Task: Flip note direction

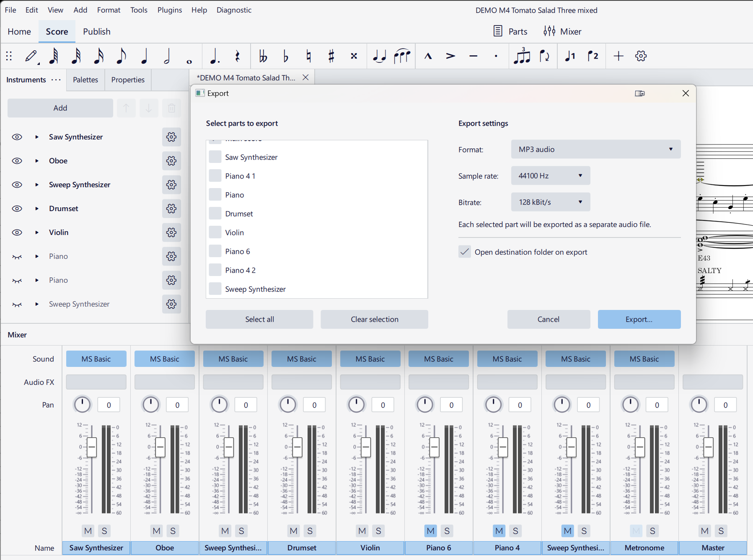Action: click(545, 56)
